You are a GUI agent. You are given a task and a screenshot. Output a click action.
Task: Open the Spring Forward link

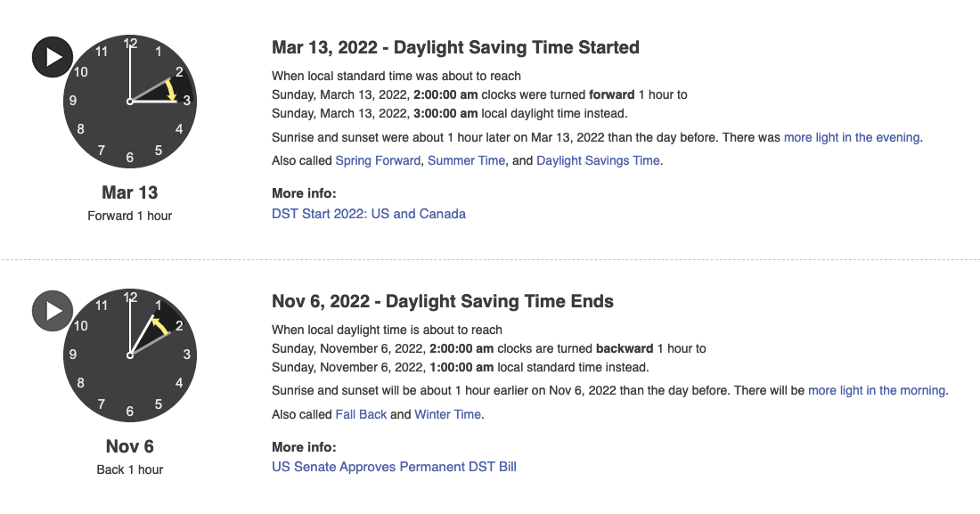pyautogui.click(x=377, y=159)
